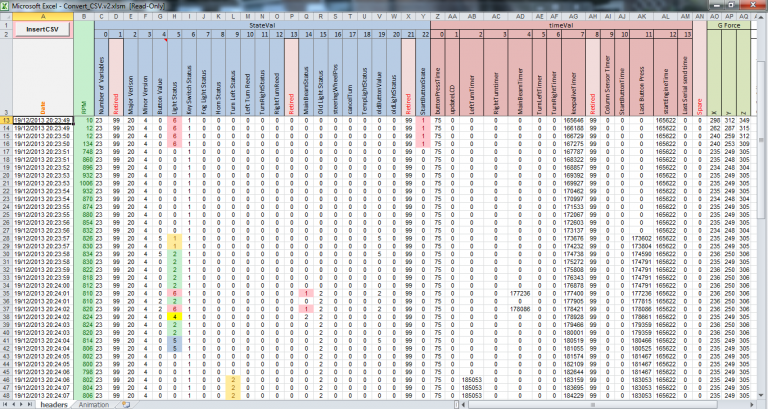
Task: Open the Animation sheet tab
Action: 94,405
